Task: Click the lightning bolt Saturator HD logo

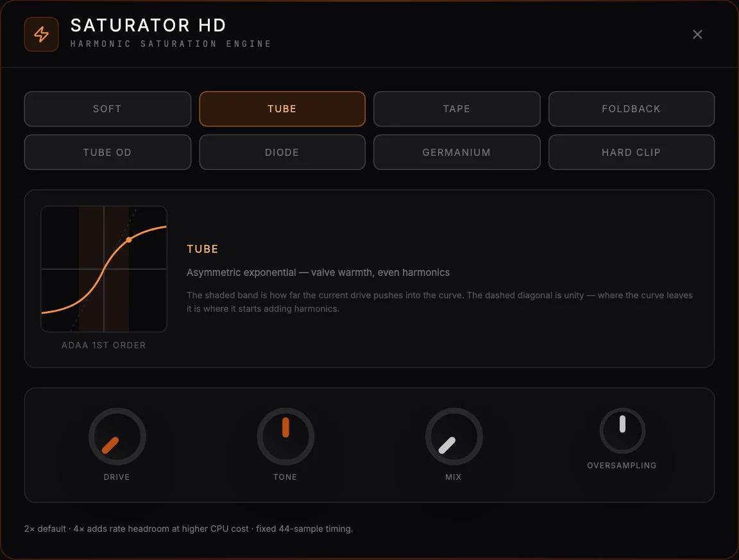Action: point(42,35)
